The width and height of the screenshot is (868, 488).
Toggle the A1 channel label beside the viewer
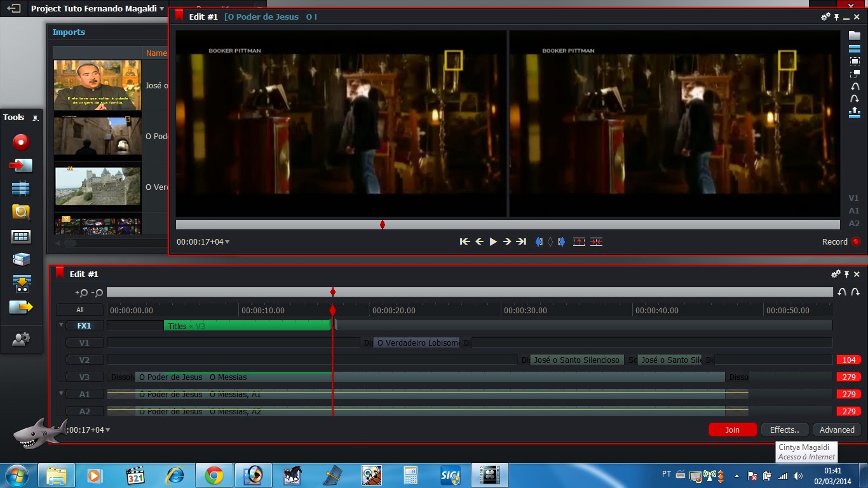click(853, 210)
